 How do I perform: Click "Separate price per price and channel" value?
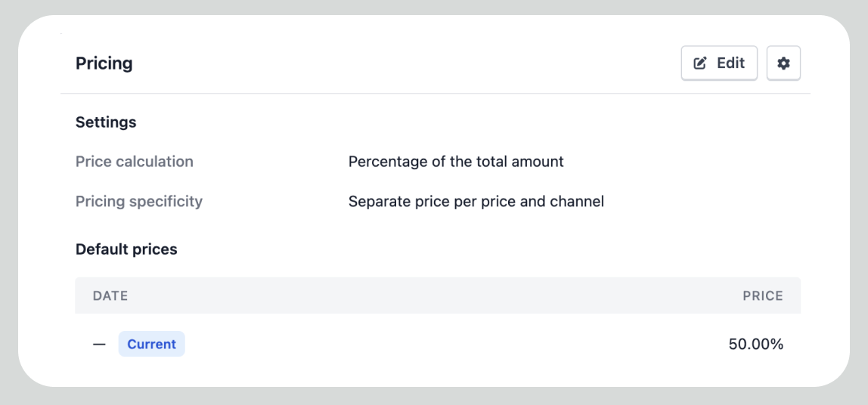476,202
